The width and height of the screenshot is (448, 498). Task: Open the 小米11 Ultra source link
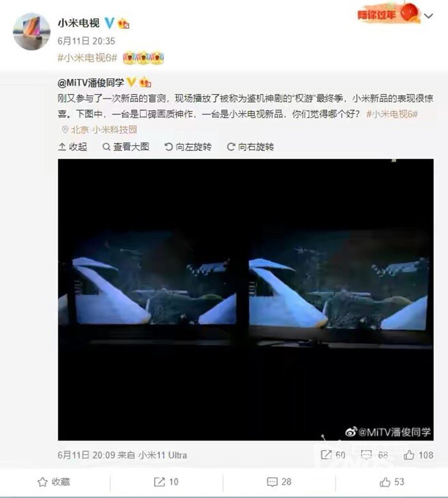[163, 455]
